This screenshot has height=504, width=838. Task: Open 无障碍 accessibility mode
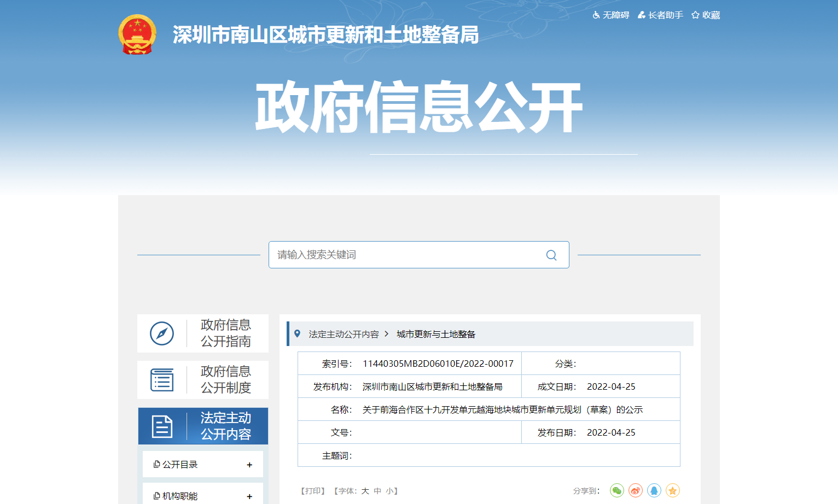pos(611,15)
